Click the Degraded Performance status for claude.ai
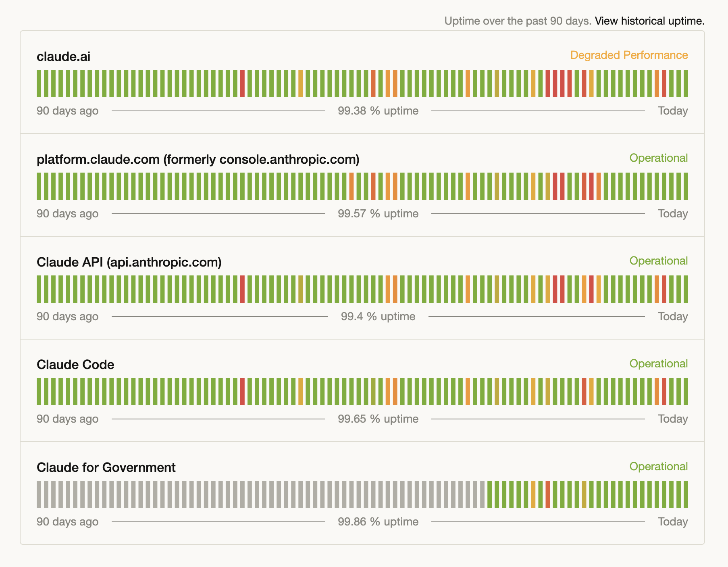Screen dimensions: 728x567 pos(628,55)
